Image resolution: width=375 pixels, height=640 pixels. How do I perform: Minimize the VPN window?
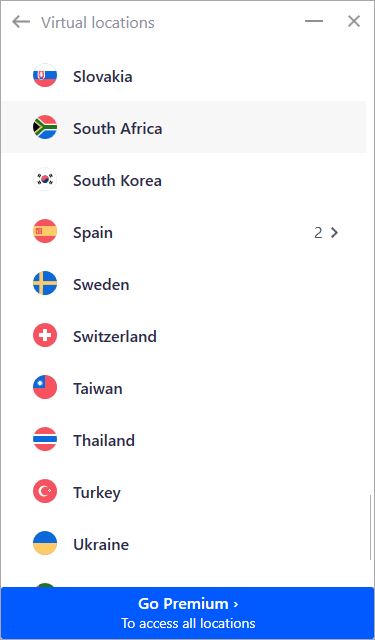click(x=314, y=21)
